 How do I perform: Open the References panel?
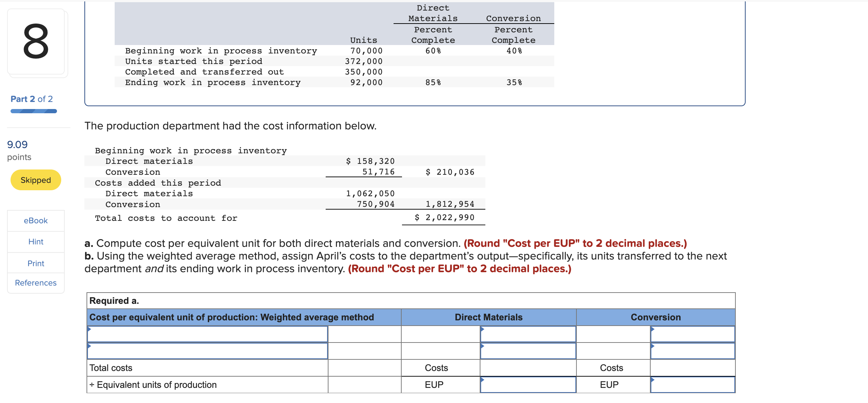click(x=36, y=283)
